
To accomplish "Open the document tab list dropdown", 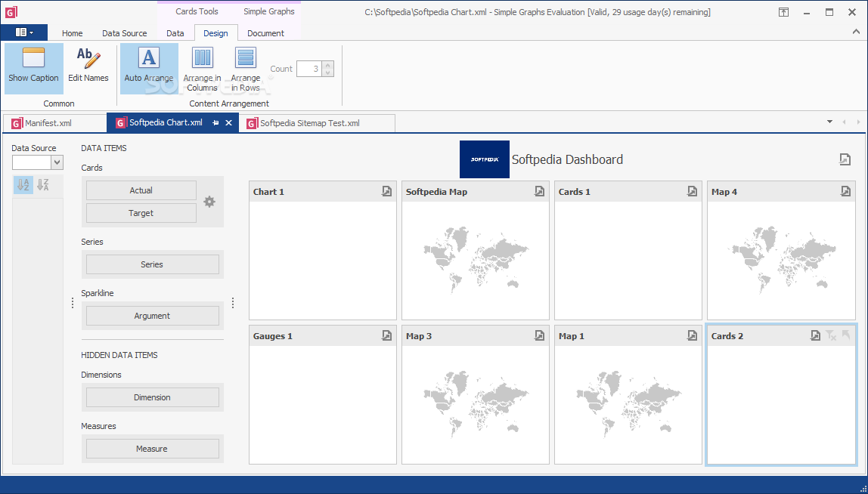I will pyautogui.click(x=829, y=122).
